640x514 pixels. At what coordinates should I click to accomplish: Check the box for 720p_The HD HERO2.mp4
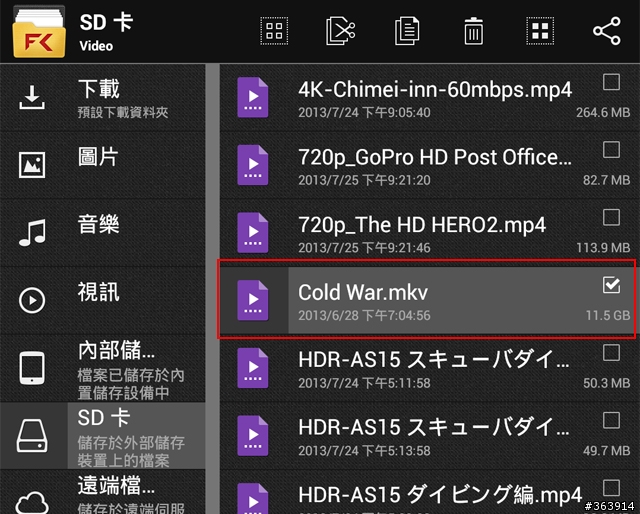(611, 218)
